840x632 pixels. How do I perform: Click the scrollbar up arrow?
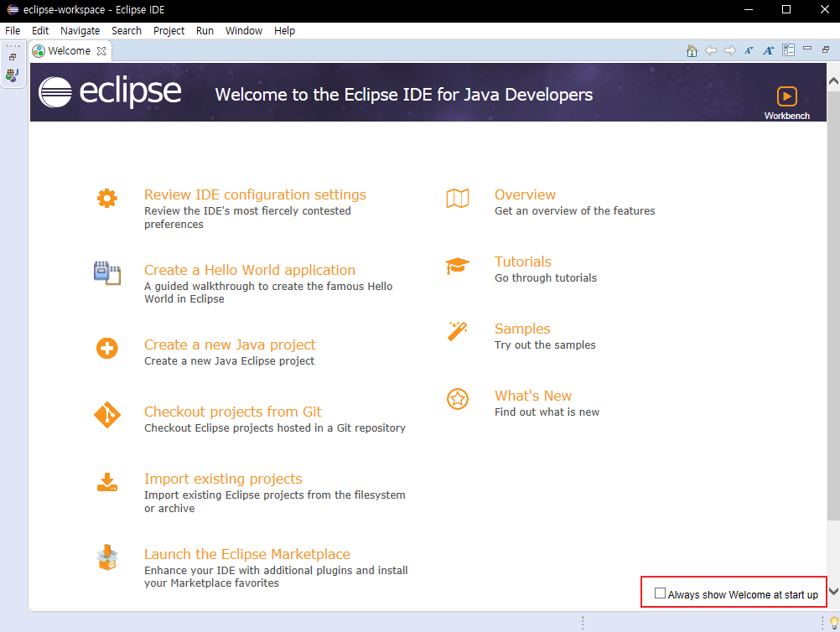pyautogui.click(x=833, y=80)
